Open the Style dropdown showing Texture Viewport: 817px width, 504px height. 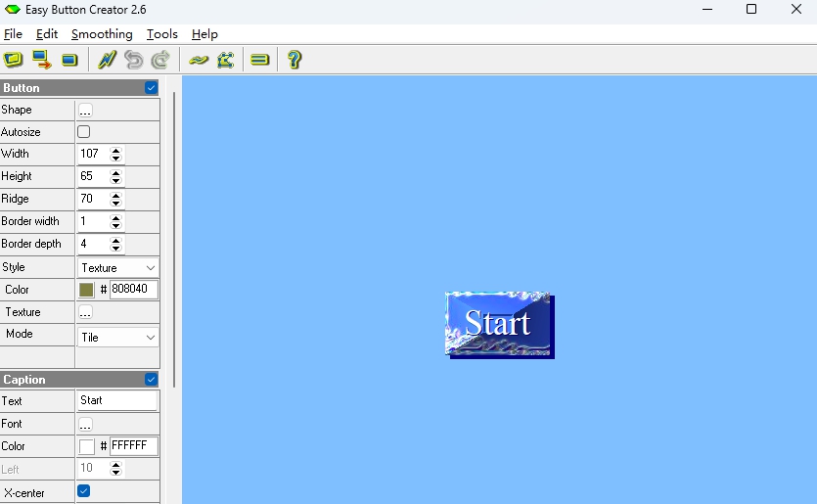(x=117, y=268)
